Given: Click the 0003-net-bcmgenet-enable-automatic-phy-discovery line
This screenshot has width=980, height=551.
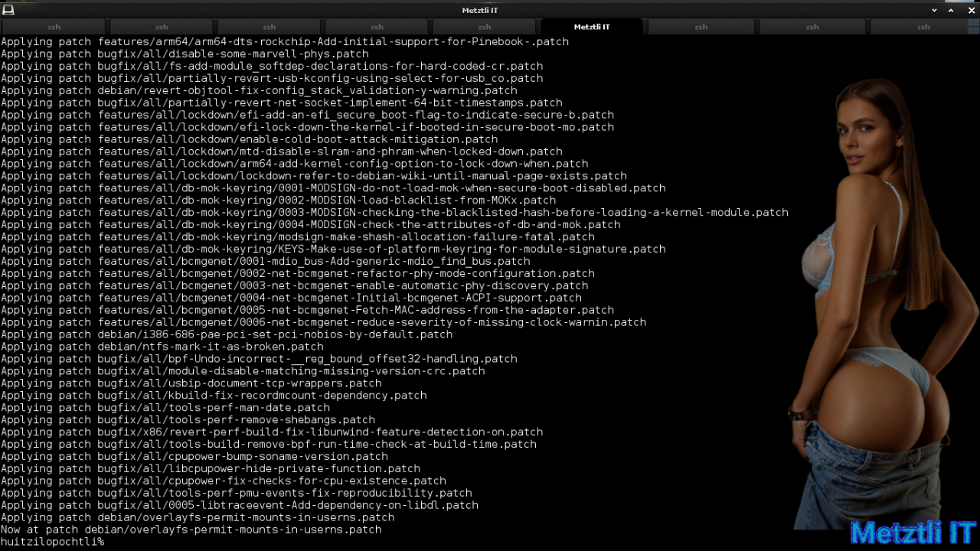Looking at the screenshot, I should (x=295, y=285).
